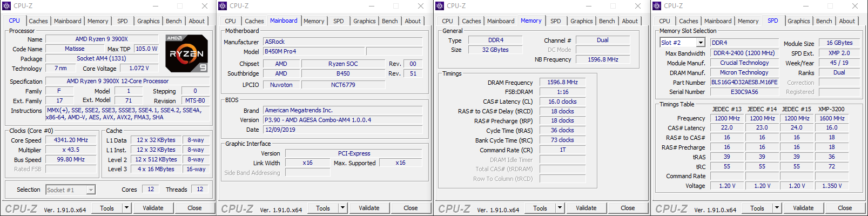868x216 pixels.
Task: Click the NB Frequency value 1596.8 MHz
Action: pos(603,59)
